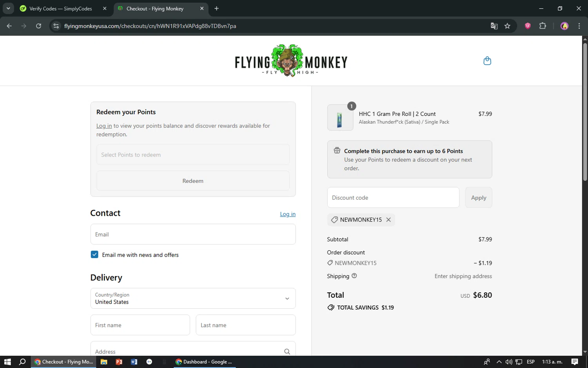This screenshot has height=368, width=588.
Task: Open PowerPoint from the taskbar
Action: pos(119,362)
